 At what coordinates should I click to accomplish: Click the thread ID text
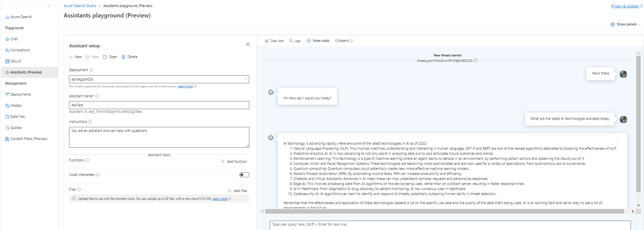point(445,61)
